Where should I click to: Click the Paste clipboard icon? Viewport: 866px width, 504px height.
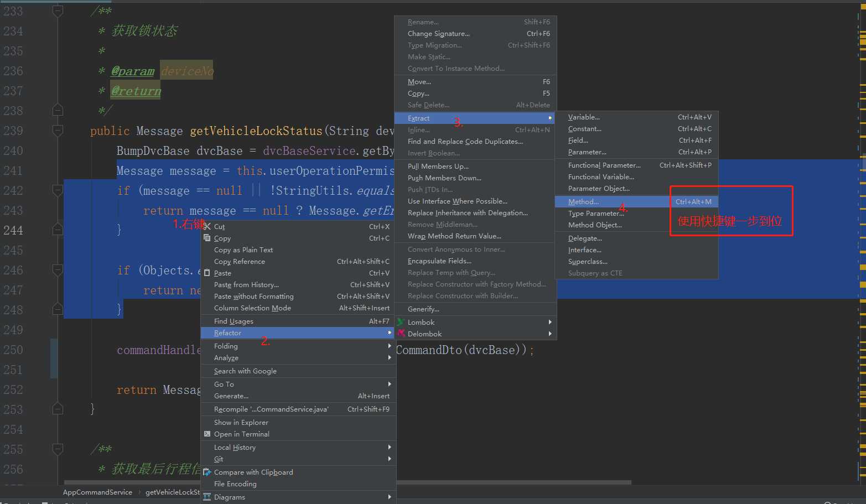tap(207, 273)
